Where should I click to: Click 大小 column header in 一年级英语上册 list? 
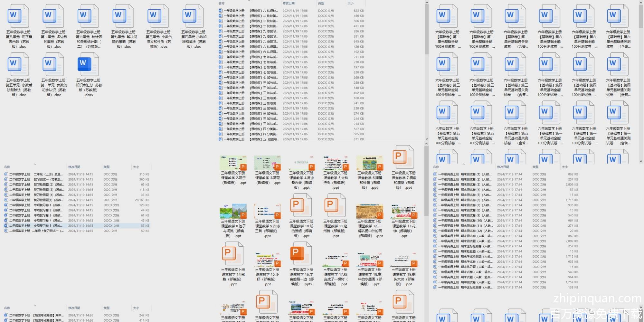coord(565,167)
